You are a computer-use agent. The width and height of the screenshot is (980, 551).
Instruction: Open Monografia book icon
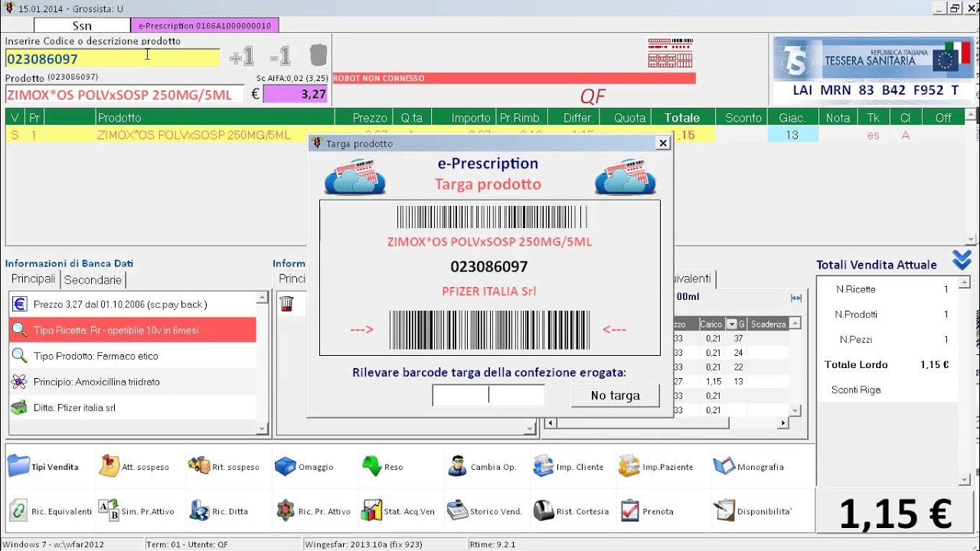[724, 466]
